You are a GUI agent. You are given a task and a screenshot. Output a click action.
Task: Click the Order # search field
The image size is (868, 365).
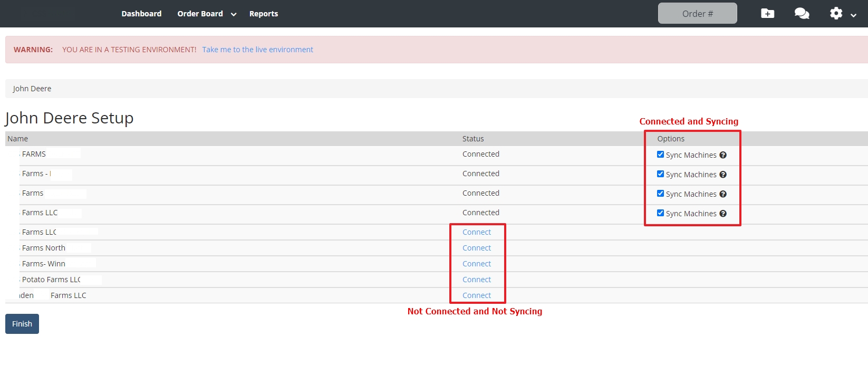(697, 14)
